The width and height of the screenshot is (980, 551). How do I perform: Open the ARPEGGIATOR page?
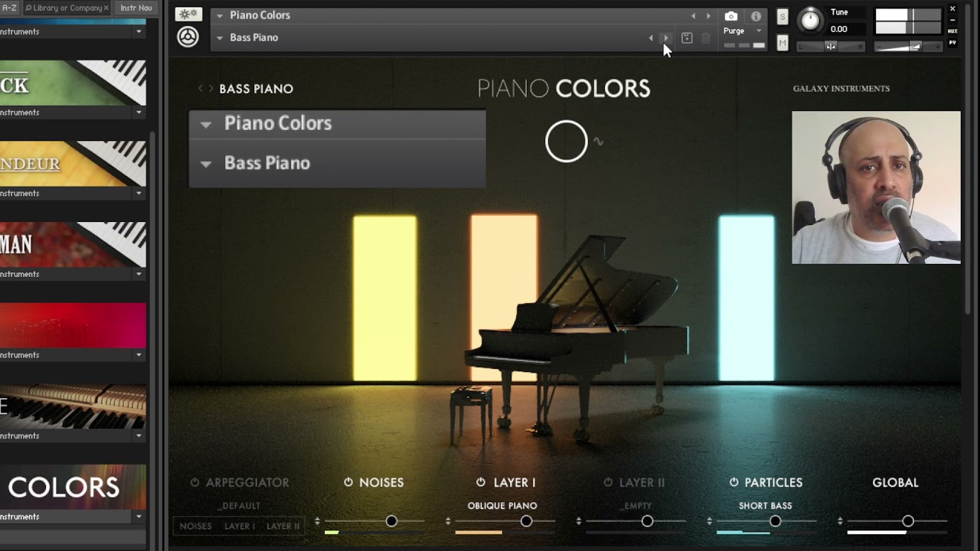coord(247,482)
